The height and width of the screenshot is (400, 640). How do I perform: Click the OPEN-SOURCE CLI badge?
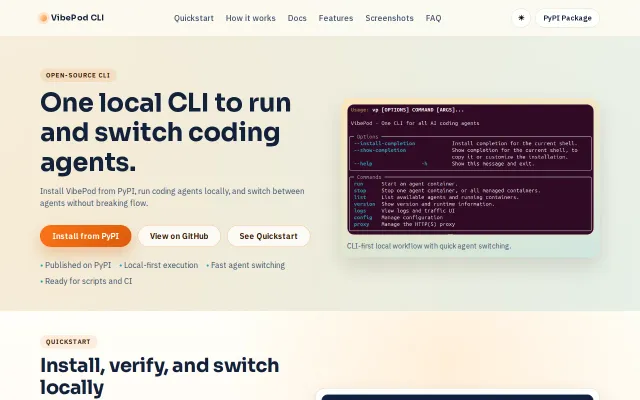78,76
